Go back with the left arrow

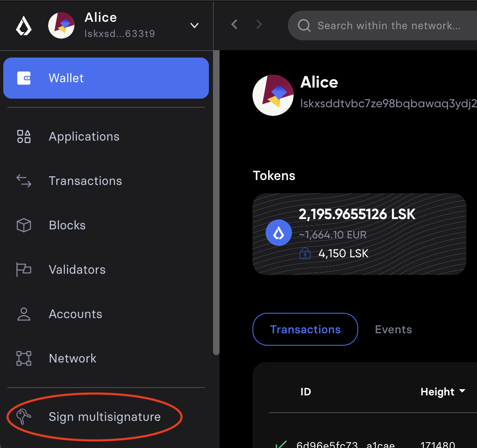coord(234,25)
